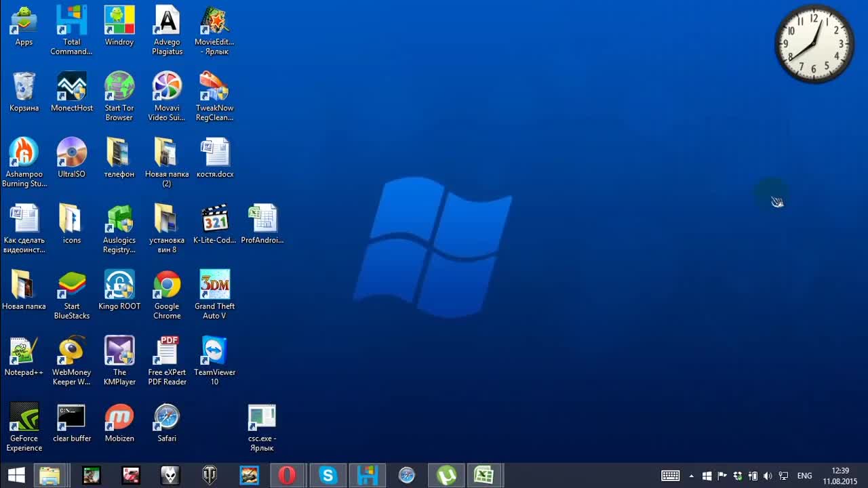The height and width of the screenshot is (488, 868).
Task: Open the touch keyboard from the tray
Action: tap(671, 476)
